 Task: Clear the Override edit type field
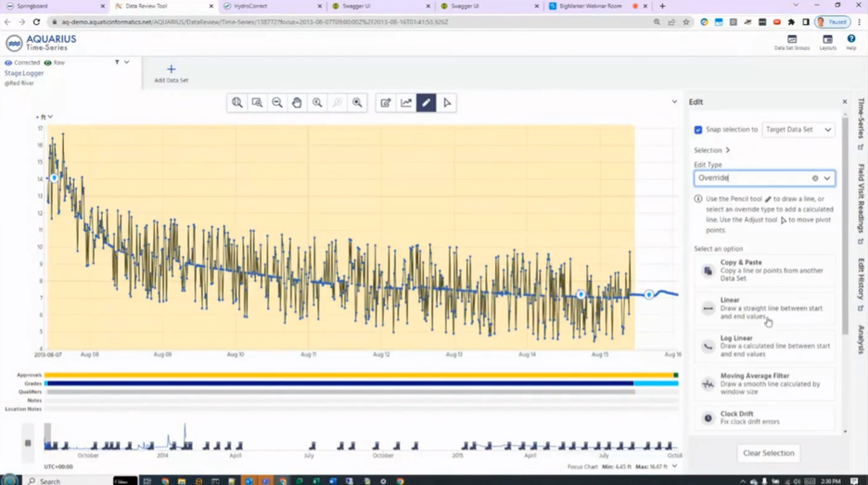click(815, 178)
